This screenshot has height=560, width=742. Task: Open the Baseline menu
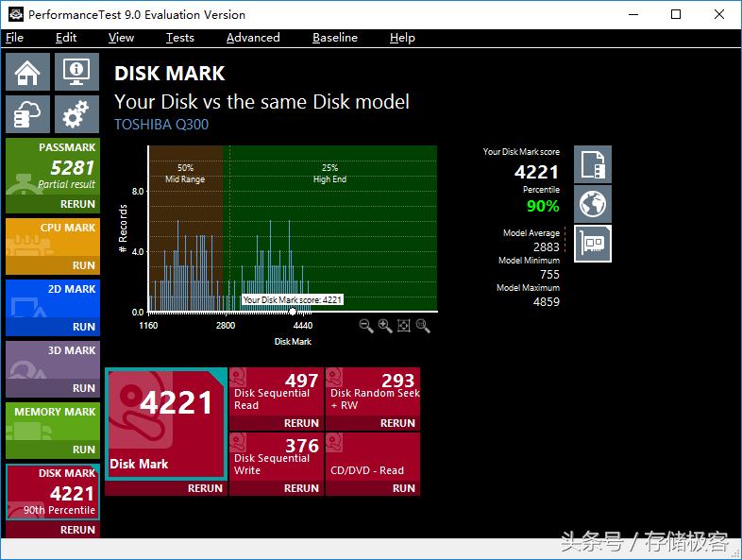coord(335,38)
